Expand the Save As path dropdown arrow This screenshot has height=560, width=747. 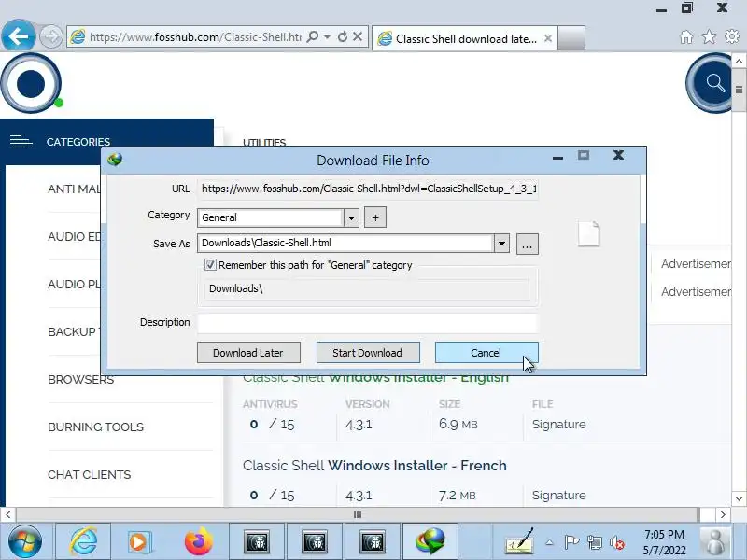point(501,244)
